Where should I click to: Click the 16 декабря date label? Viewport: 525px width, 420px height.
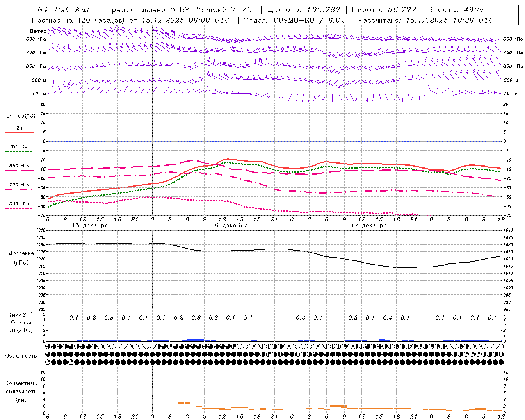tap(229, 226)
